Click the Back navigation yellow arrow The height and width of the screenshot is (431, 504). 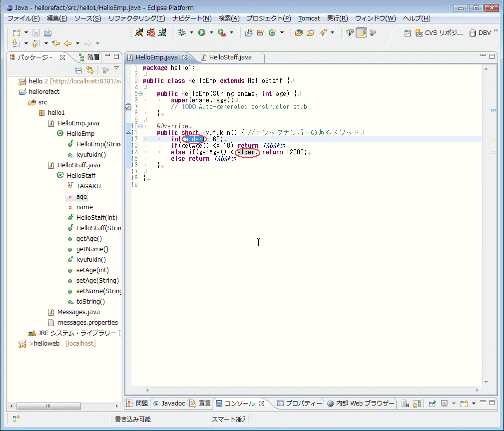tap(68, 43)
